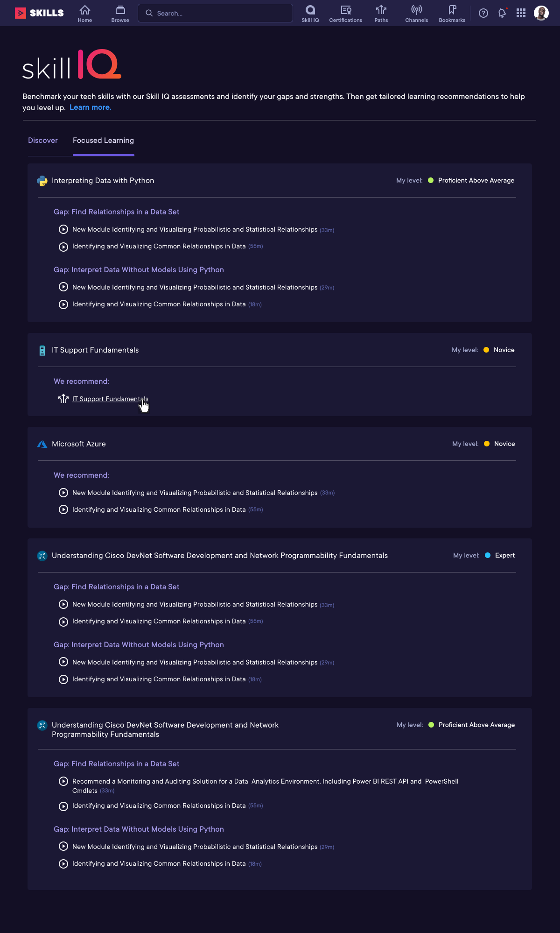The width and height of the screenshot is (560, 933).
Task: Switch to the Discover tab
Action: [43, 141]
